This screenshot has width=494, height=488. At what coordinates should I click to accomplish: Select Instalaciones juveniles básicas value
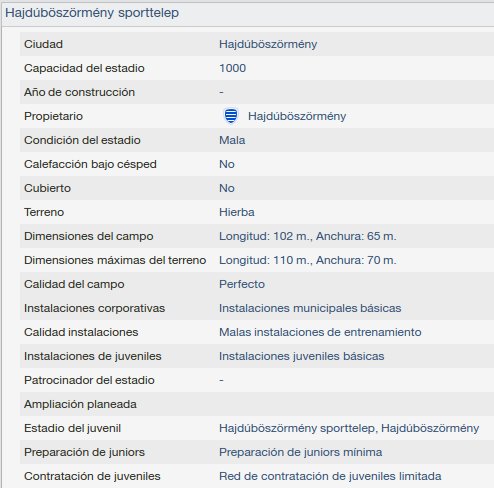[301, 356]
